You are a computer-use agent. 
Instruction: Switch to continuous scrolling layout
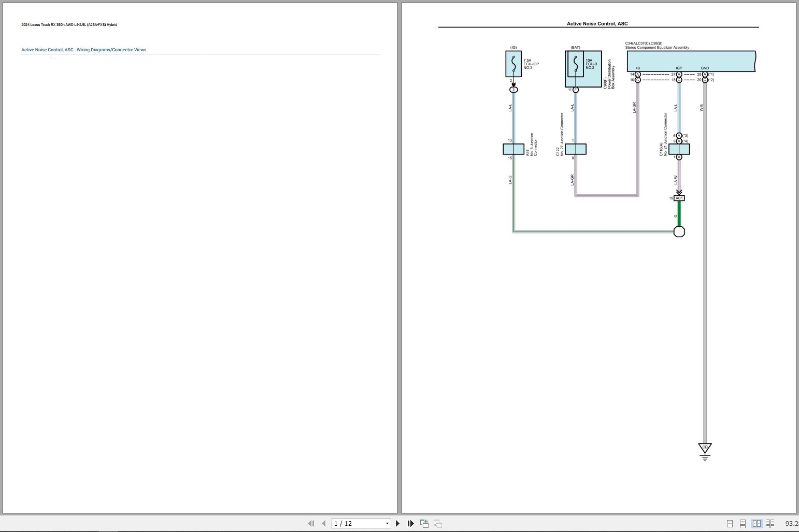click(x=743, y=523)
